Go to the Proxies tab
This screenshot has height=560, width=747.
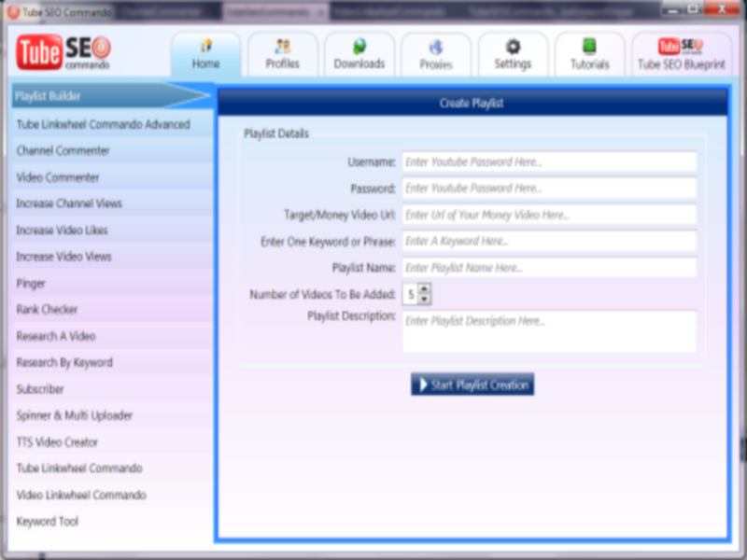[x=436, y=54]
